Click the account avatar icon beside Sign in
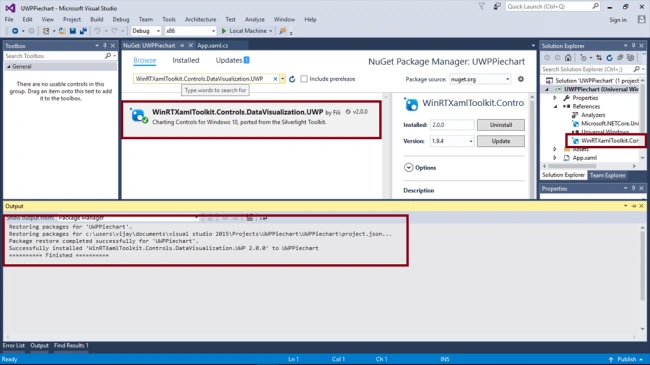The image size is (650, 365). coord(642,19)
